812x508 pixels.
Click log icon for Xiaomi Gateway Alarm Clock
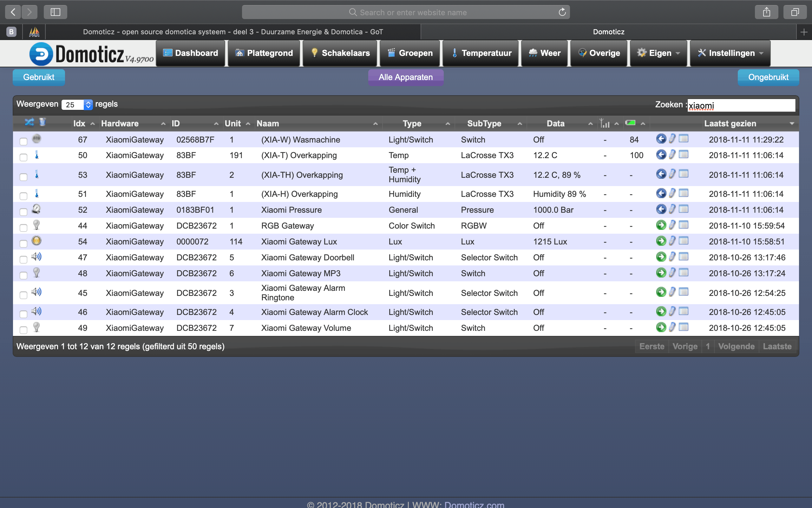tap(684, 311)
